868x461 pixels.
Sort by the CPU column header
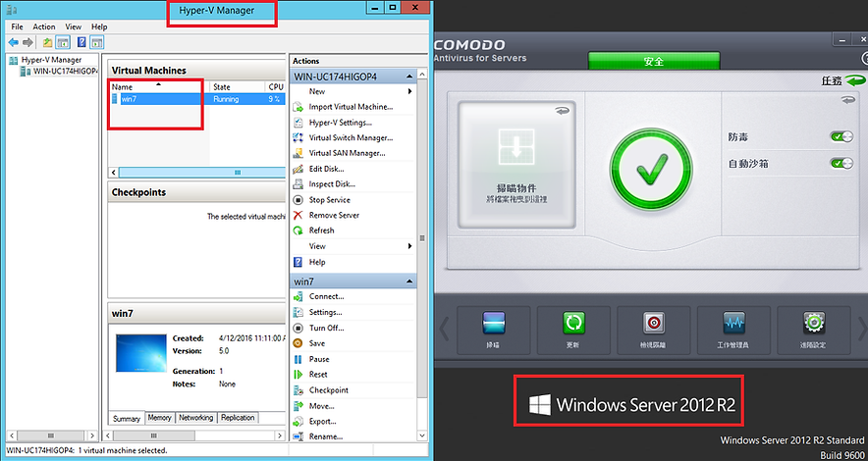pos(276,86)
